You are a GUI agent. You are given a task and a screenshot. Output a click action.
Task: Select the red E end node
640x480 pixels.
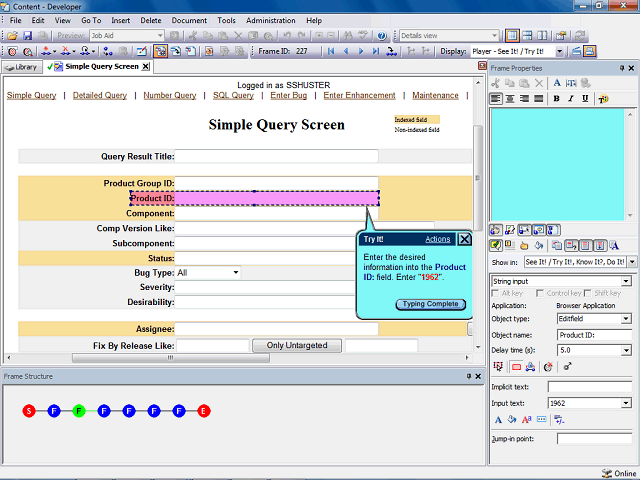204,411
